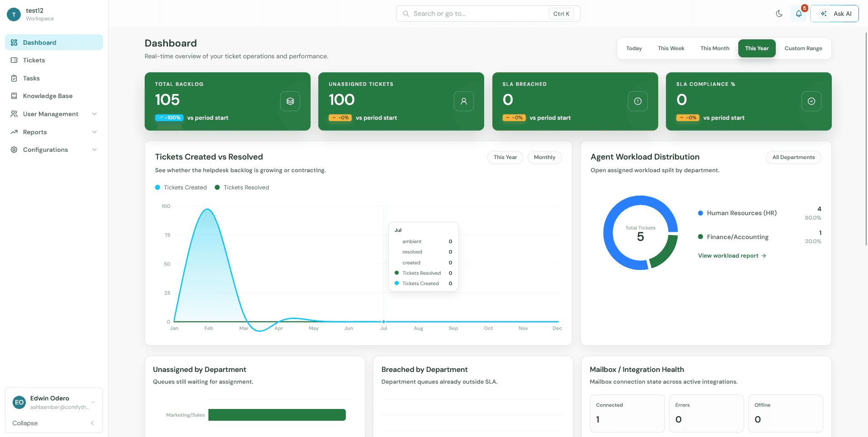This screenshot has height=437, width=868.
Task: Select the Custom Range period tab
Action: (803, 48)
